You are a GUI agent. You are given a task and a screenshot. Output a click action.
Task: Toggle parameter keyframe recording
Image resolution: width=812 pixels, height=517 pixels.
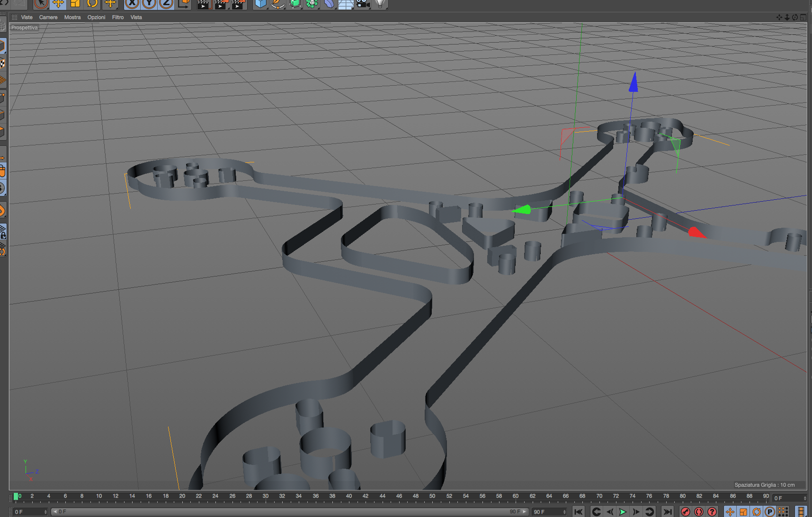click(770, 512)
